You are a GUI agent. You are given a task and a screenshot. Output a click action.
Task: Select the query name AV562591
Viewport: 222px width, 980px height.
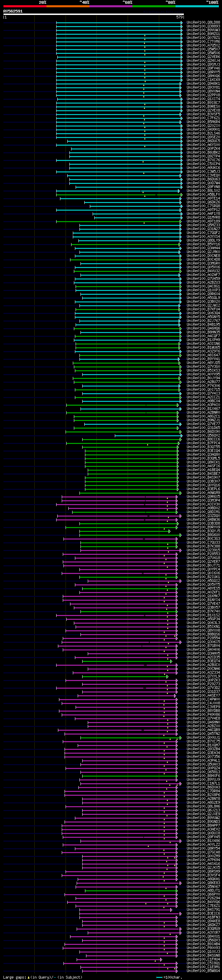coord(13,11)
